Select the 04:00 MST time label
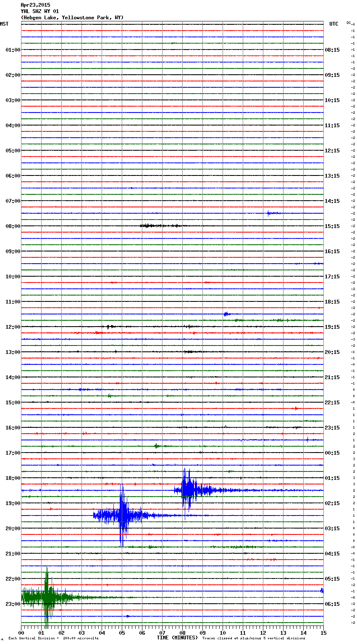Image resolution: width=357 pixels, height=644 pixels. [13, 125]
